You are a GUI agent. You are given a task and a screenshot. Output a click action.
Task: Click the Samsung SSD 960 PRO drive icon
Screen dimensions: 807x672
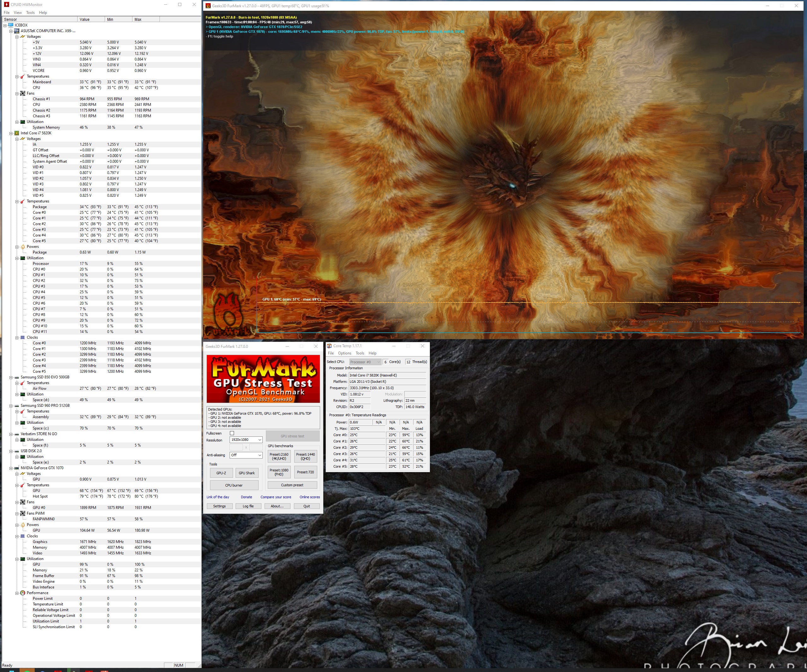[x=17, y=406]
